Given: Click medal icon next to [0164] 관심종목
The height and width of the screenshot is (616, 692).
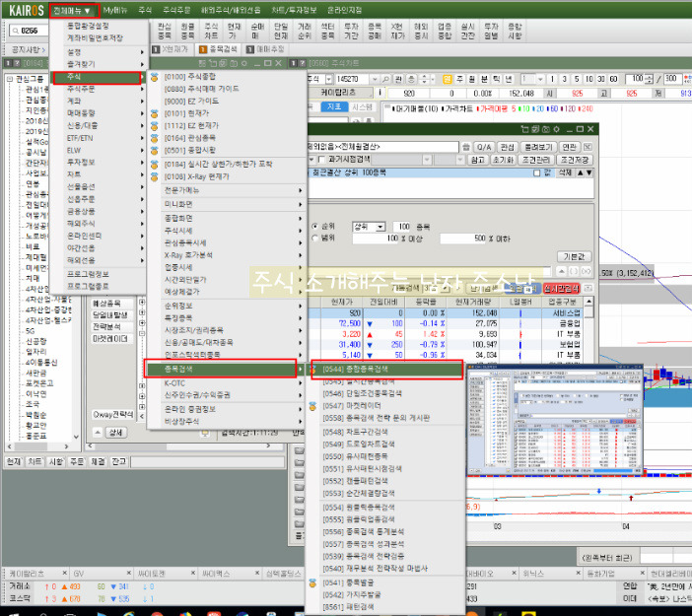Looking at the screenshot, I should 154,138.
